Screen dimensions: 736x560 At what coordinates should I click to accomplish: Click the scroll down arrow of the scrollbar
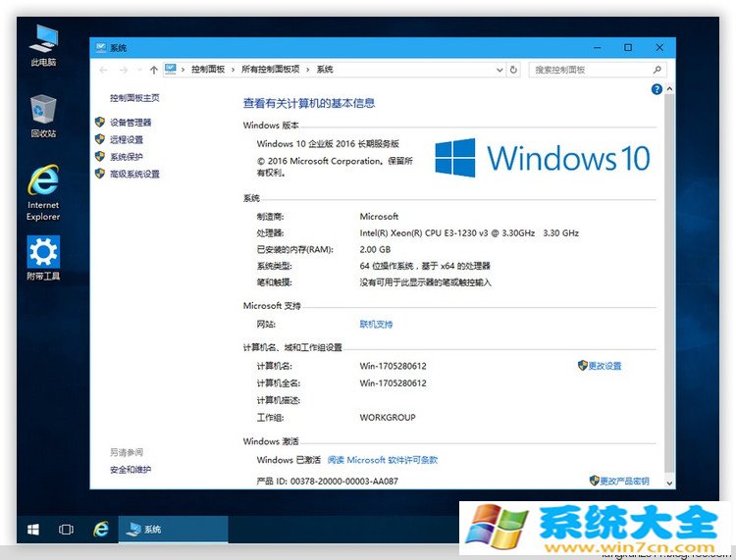coord(669,483)
